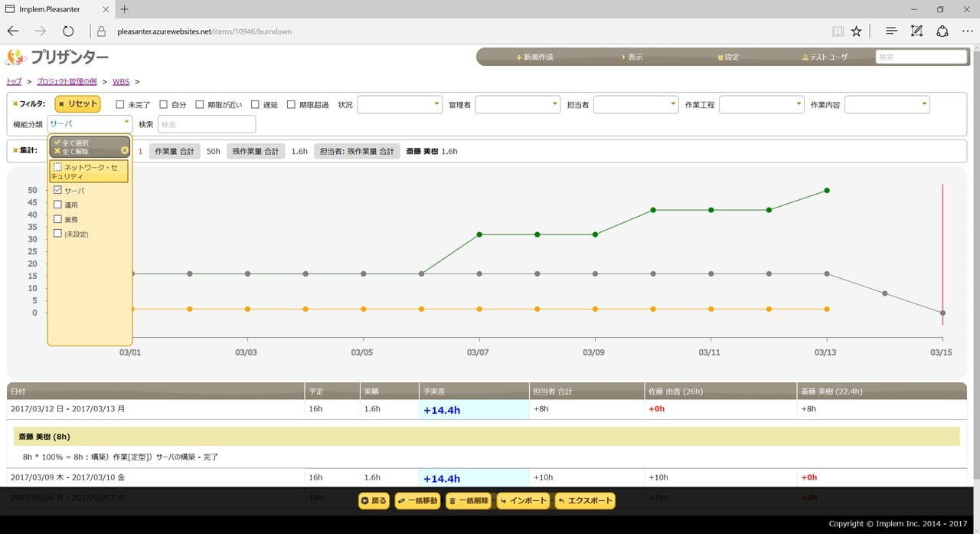Viewport: 980px width, 534px height.
Task: Click the リセット filter button
Action: click(77, 104)
